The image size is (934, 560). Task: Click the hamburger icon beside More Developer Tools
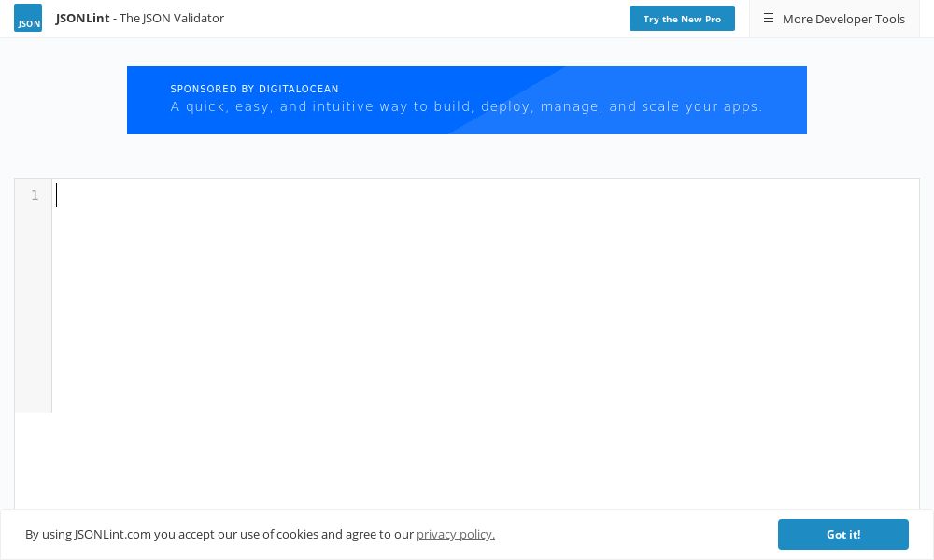click(x=769, y=19)
